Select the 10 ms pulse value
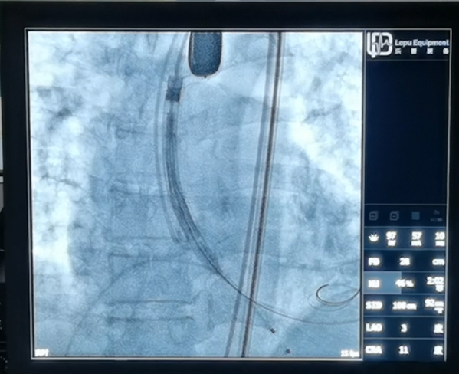Viewport: 459px width, 375px height. pyautogui.click(x=440, y=238)
